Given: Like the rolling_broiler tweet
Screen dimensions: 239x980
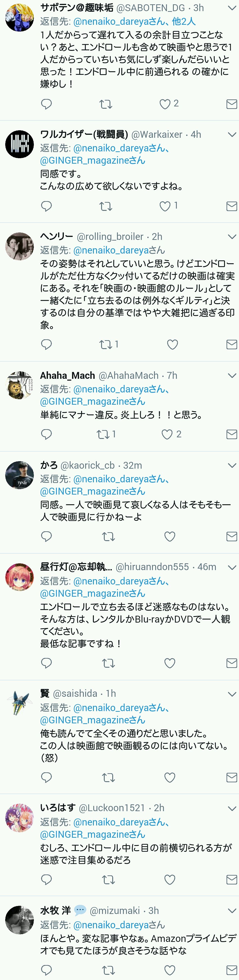Looking at the screenshot, I should click(172, 345).
